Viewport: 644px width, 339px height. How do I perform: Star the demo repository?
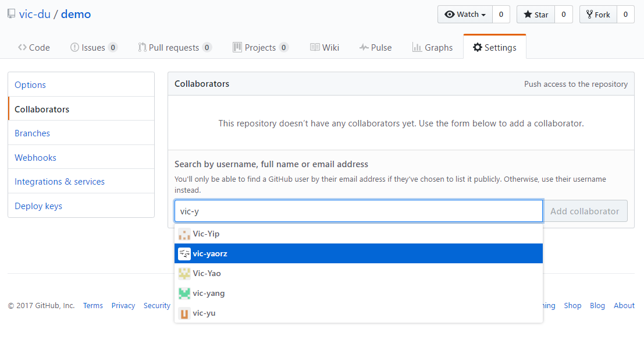coord(536,15)
